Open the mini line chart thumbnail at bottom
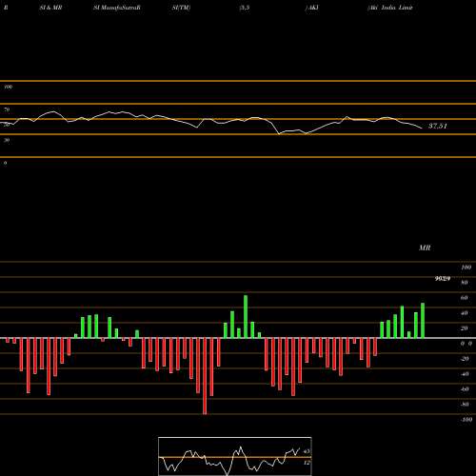Image resolution: width=476 pixels, height=476 pixels. click(x=235, y=456)
